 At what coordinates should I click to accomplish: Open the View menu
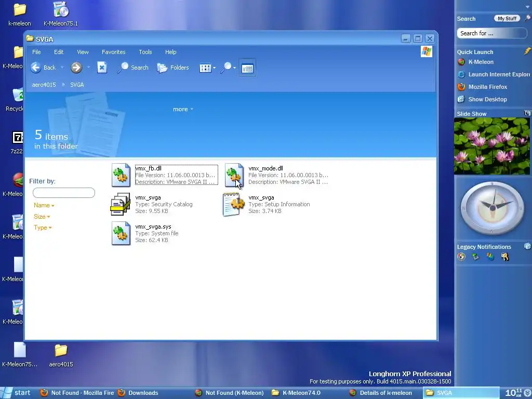83,52
